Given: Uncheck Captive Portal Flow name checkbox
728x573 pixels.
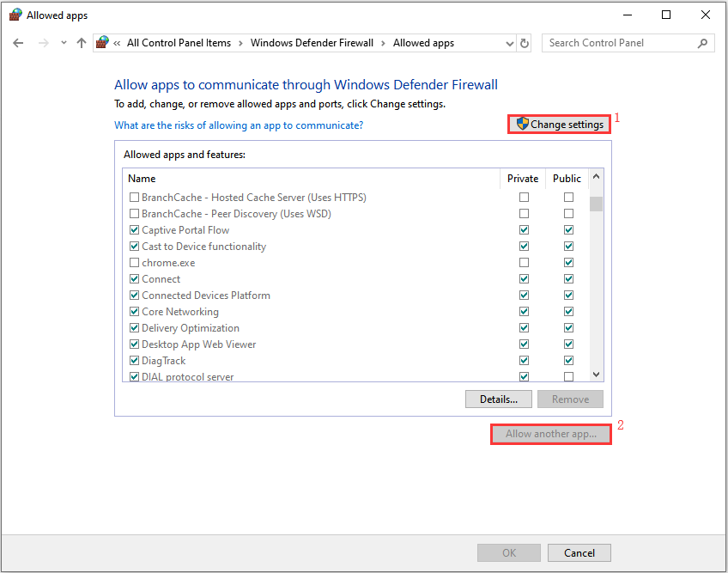Looking at the screenshot, I should click(x=134, y=230).
